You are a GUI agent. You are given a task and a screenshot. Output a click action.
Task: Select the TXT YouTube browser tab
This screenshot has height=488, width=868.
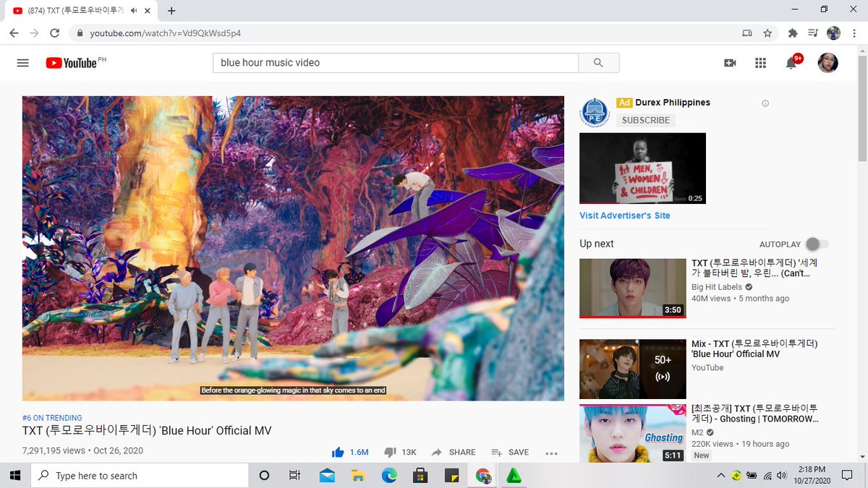pos(81,11)
